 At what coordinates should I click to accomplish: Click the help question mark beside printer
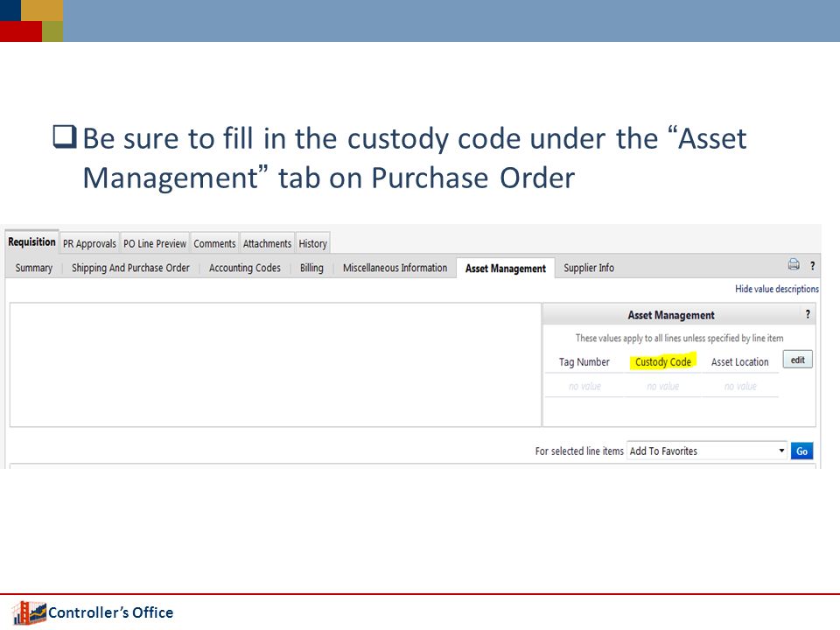click(x=812, y=266)
